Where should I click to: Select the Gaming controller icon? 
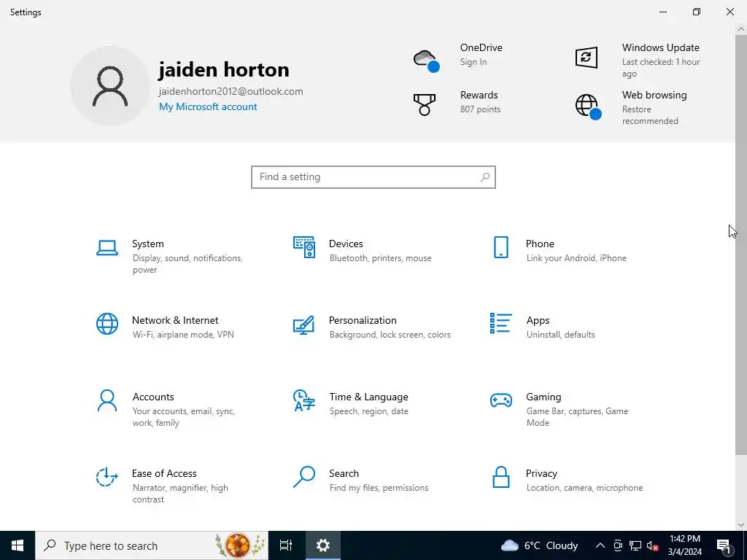[x=500, y=400]
